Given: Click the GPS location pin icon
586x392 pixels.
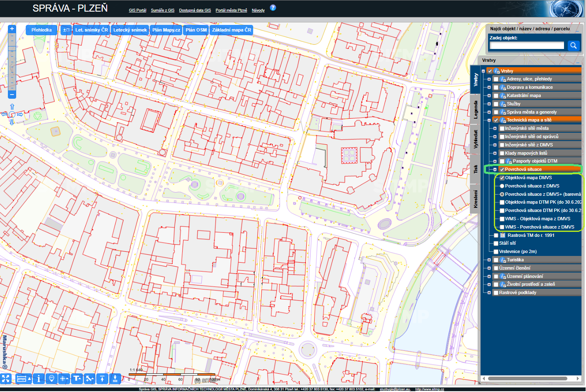Looking at the screenshot, I should [51, 378].
